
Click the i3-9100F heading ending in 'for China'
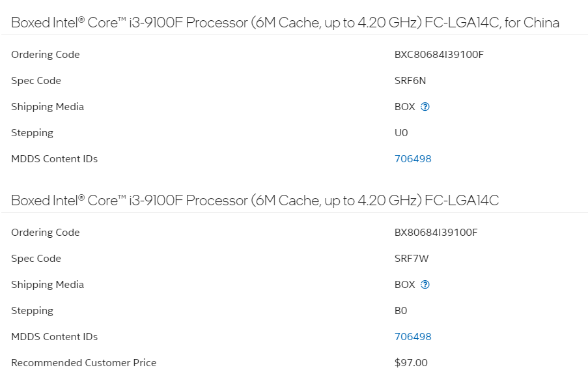tap(285, 23)
